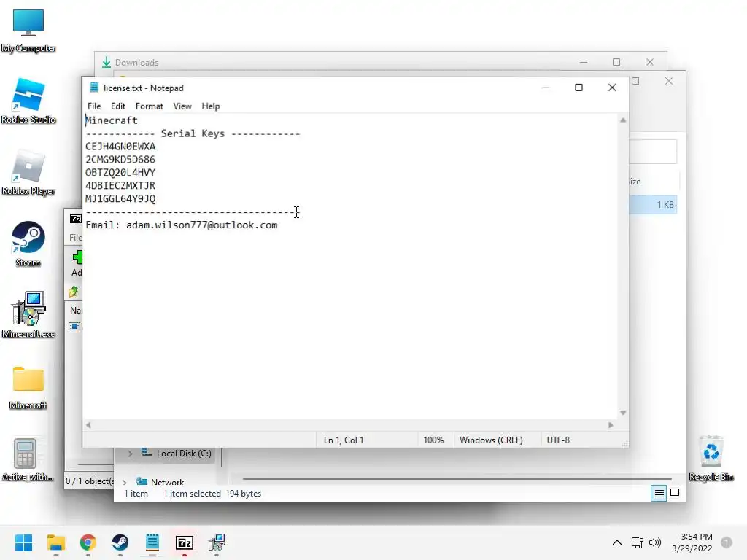Click the serial key CEJH4GN0EWXA

click(x=120, y=147)
